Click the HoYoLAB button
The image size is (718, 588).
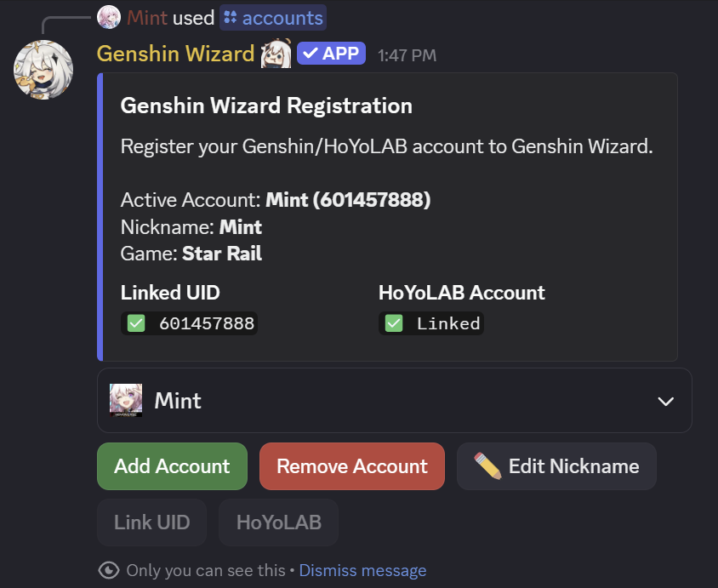click(278, 522)
